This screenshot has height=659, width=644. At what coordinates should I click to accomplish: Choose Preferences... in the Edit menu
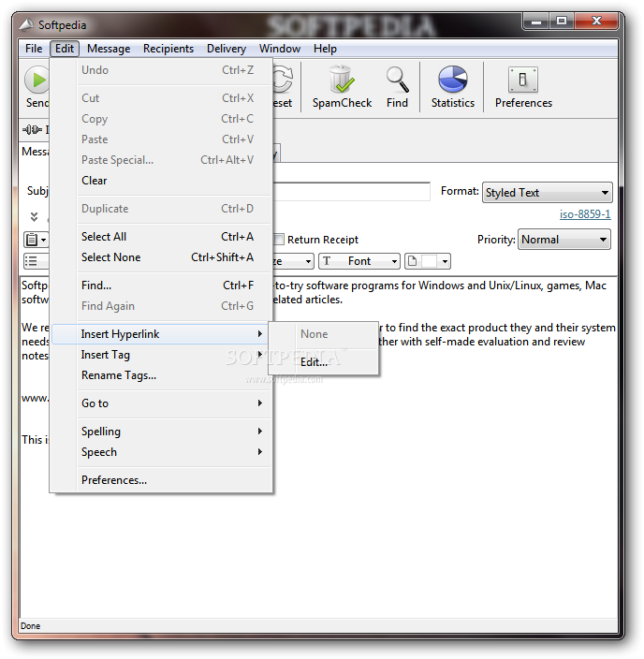tap(161, 480)
